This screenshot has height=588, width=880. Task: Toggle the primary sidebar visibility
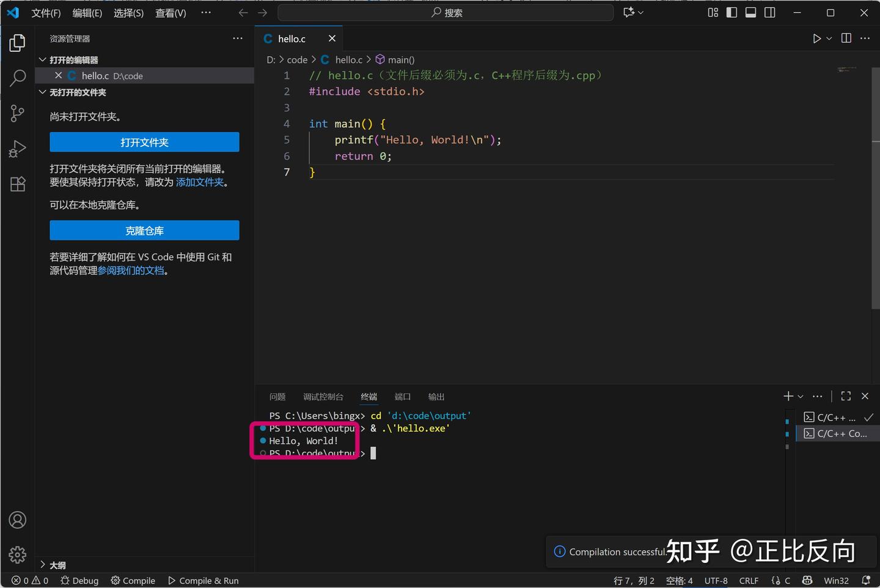click(732, 12)
